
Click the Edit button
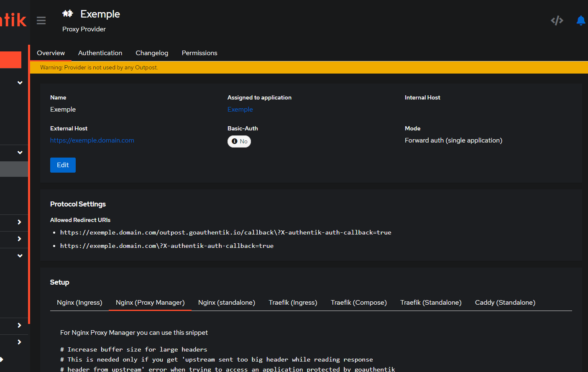click(x=63, y=165)
